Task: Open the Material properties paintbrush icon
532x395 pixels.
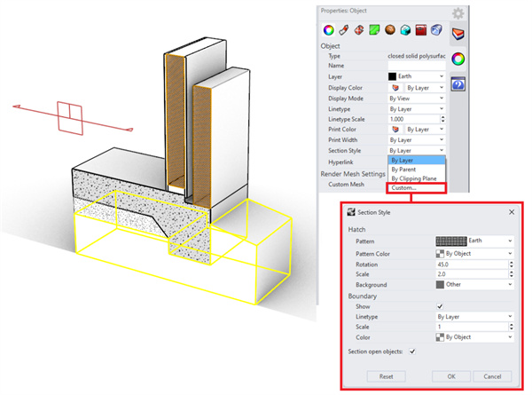Action: point(343,29)
